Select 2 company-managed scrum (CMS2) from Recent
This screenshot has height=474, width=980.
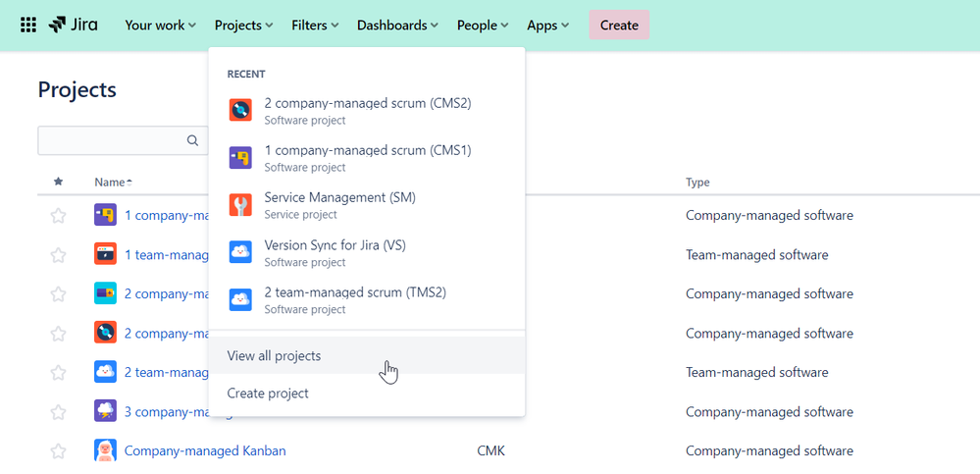[x=367, y=110]
